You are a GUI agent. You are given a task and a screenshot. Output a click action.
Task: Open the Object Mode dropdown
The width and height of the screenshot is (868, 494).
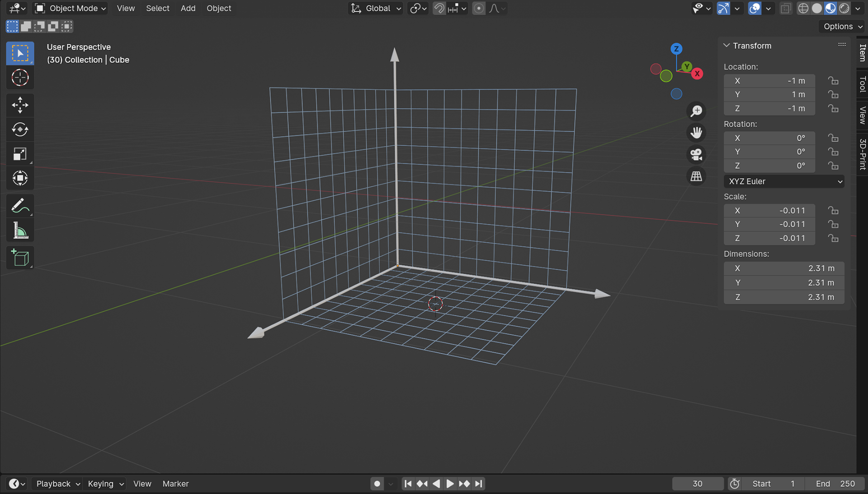pos(71,8)
